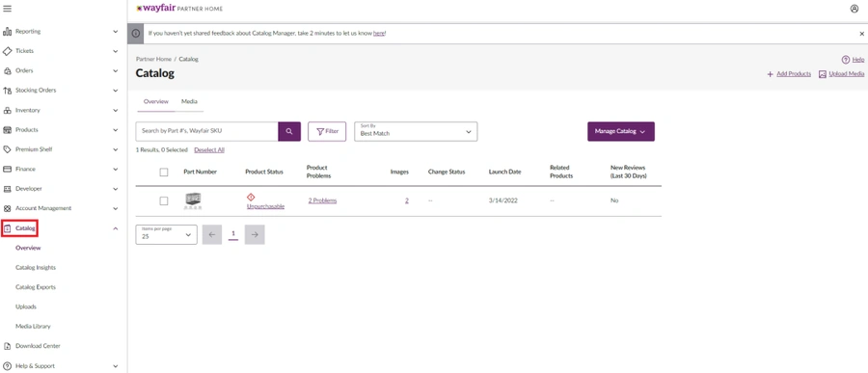Expand the Orders menu chevron
This screenshot has width=868, height=373.
tap(115, 70)
